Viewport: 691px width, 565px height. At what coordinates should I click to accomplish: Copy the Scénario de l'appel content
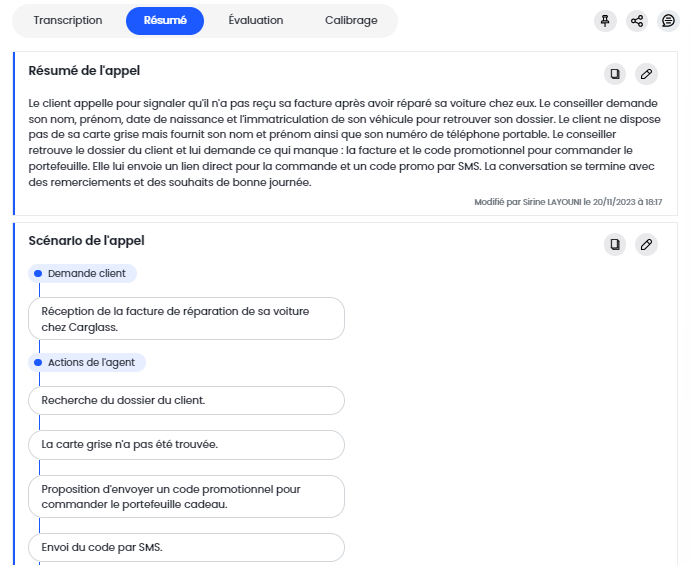[615, 244]
